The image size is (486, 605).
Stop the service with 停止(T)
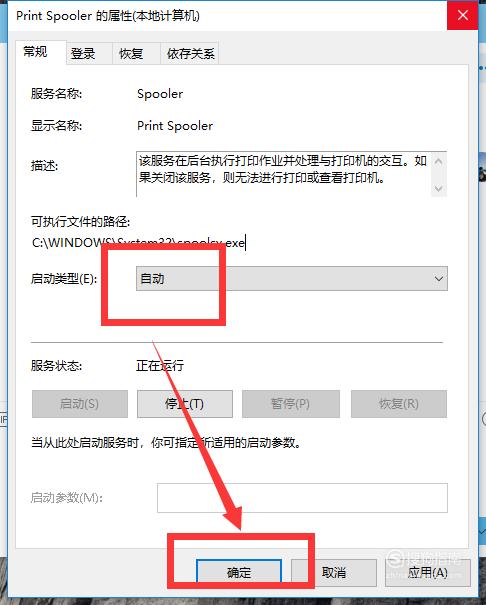point(185,404)
